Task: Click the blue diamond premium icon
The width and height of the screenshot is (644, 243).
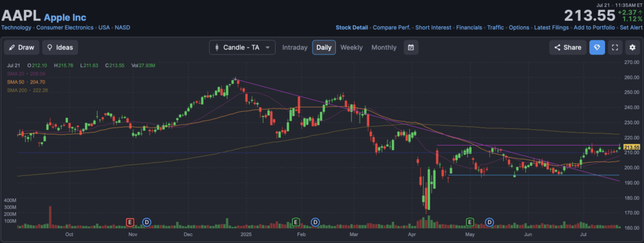Action: click(597, 48)
